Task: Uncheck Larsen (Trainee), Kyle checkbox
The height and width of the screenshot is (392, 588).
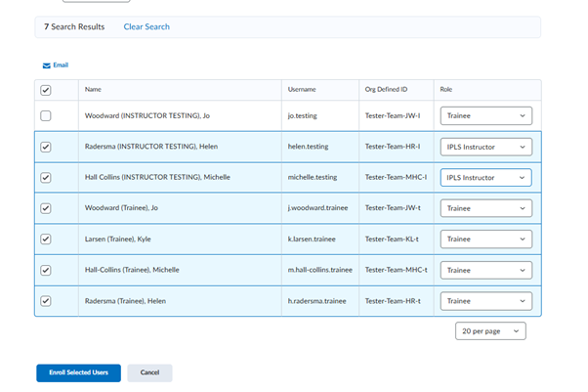Action: [x=46, y=240]
